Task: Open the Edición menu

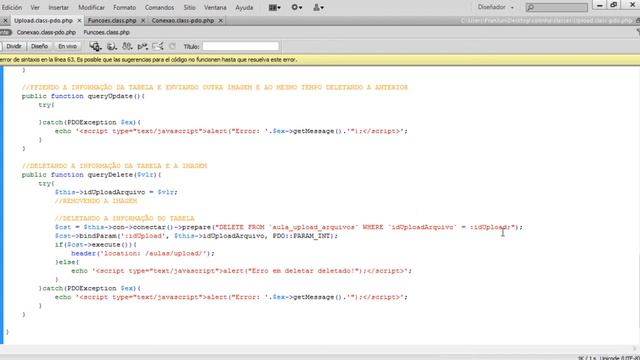Action: [x=11, y=7]
